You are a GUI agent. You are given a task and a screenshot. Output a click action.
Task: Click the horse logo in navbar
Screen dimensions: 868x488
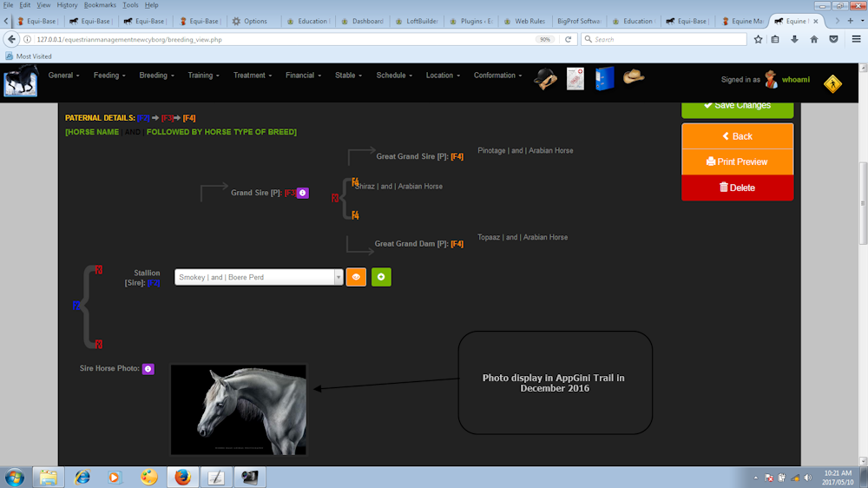[21, 81]
